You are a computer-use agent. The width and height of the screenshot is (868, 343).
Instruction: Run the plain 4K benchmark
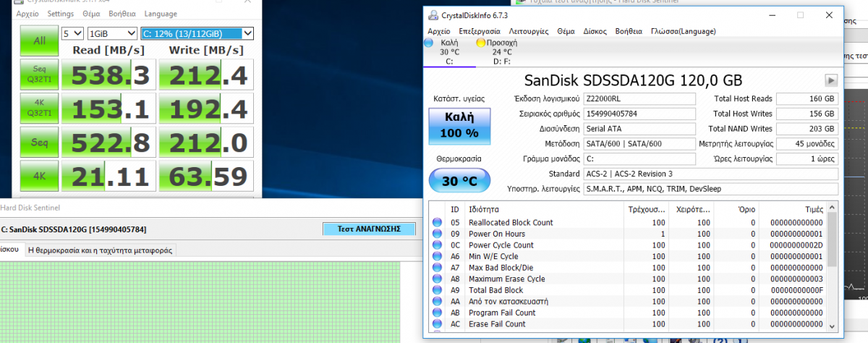coord(39,176)
